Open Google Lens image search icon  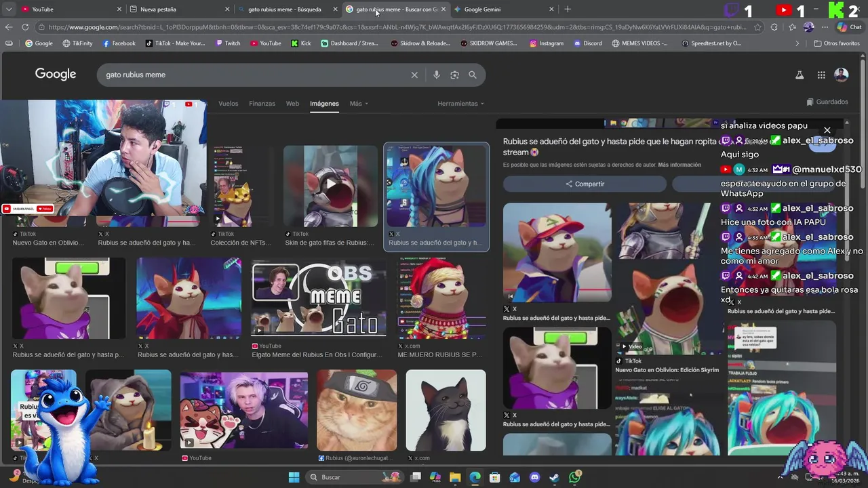(455, 75)
